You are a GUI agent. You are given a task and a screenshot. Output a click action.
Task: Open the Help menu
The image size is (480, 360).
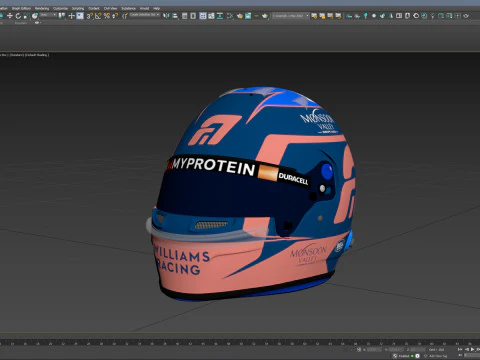[156, 8]
